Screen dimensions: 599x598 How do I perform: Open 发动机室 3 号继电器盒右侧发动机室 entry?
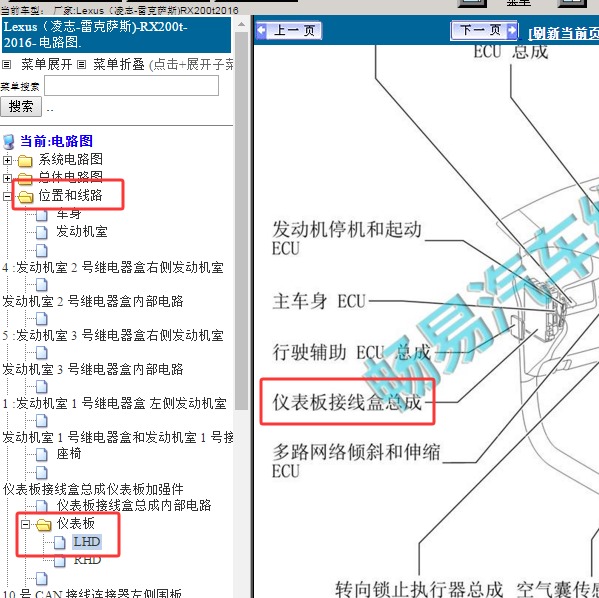(113, 335)
